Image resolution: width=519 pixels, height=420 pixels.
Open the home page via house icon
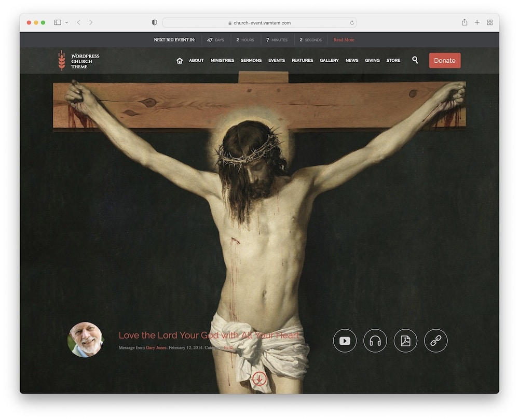pyautogui.click(x=180, y=61)
